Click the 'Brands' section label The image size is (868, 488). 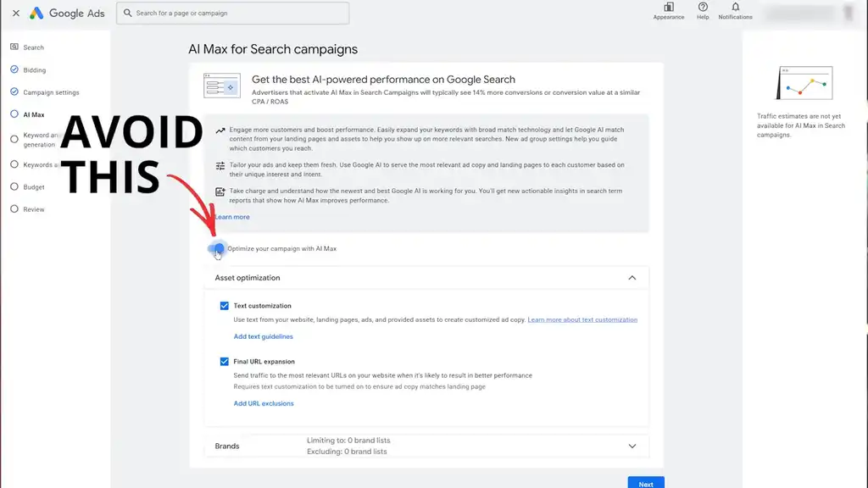coord(227,446)
